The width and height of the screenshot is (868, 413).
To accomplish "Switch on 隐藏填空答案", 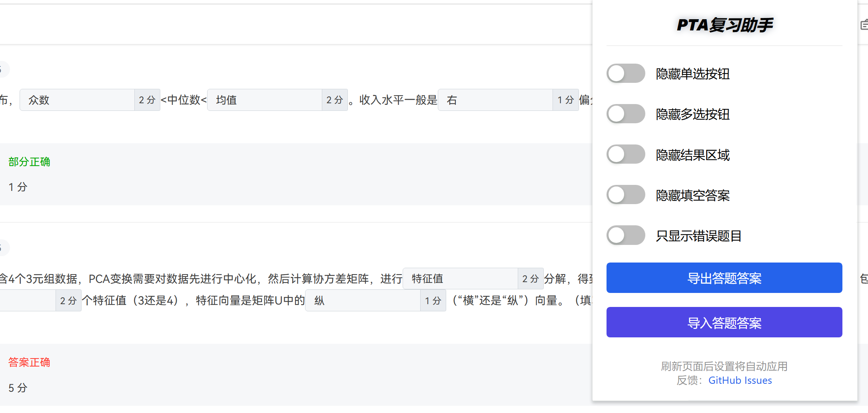I will pyautogui.click(x=626, y=195).
